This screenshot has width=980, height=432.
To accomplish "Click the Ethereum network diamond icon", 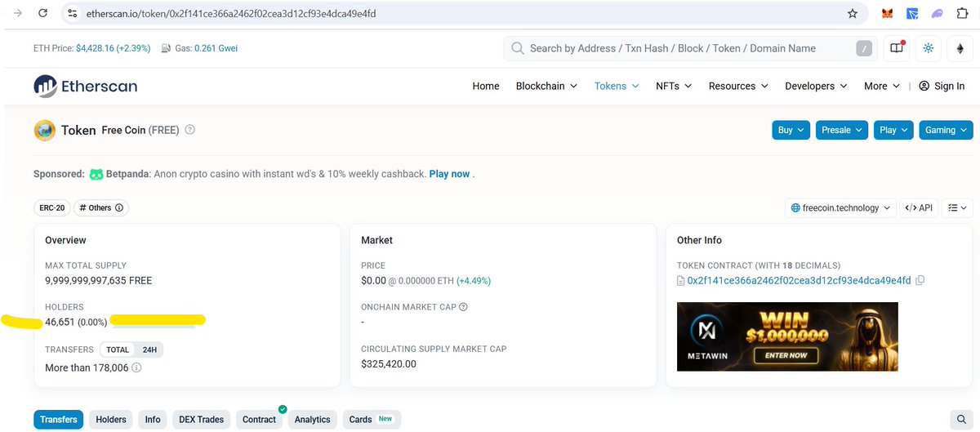I will point(960,48).
